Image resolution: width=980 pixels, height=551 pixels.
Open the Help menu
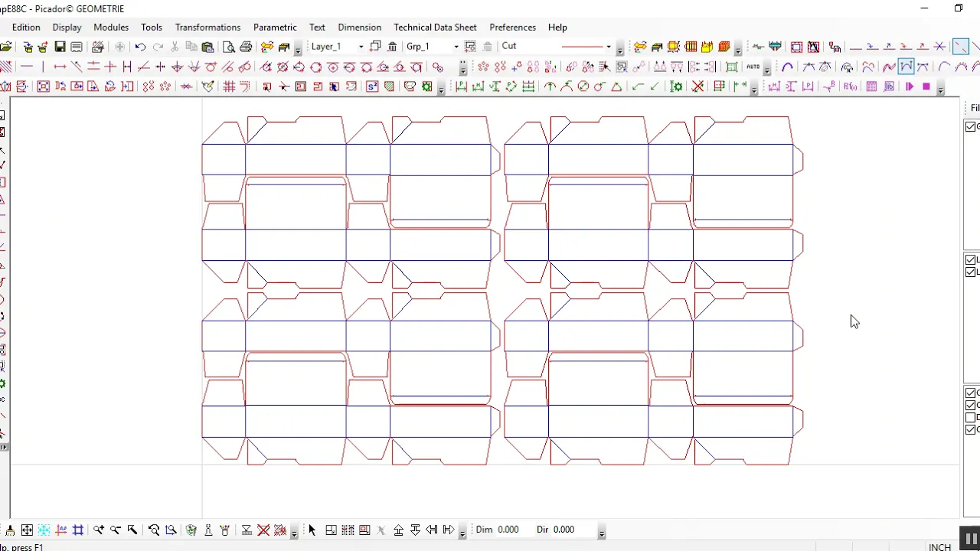557,27
